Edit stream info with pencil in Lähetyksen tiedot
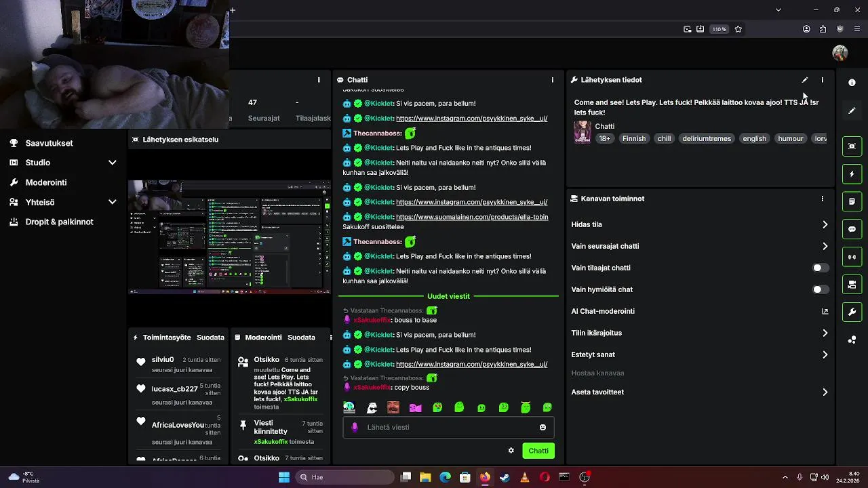This screenshot has width=868, height=488. click(805, 80)
